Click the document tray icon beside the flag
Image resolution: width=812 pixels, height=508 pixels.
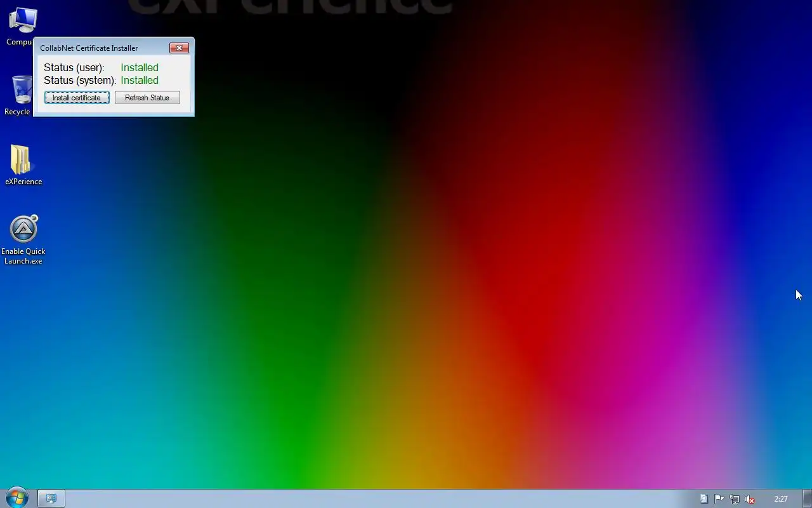[704, 499]
